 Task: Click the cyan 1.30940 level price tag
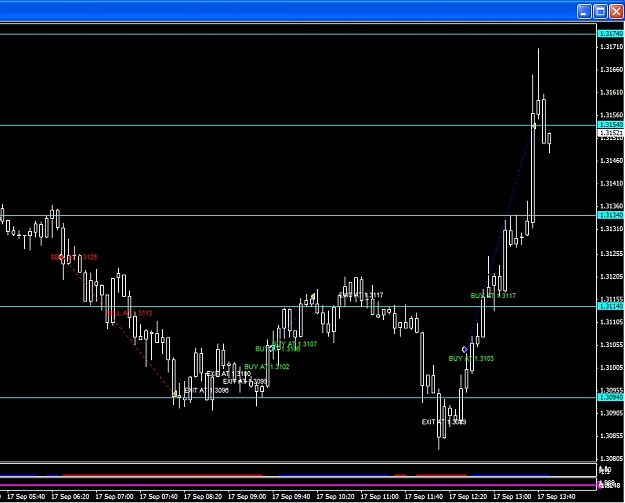coord(611,397)
